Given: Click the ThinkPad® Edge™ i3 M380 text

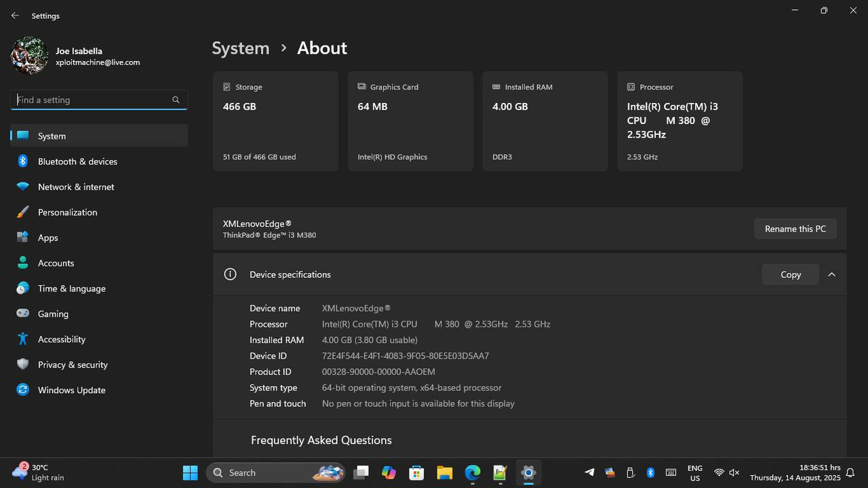Looking at the screenshot, I should pos(269,235).
